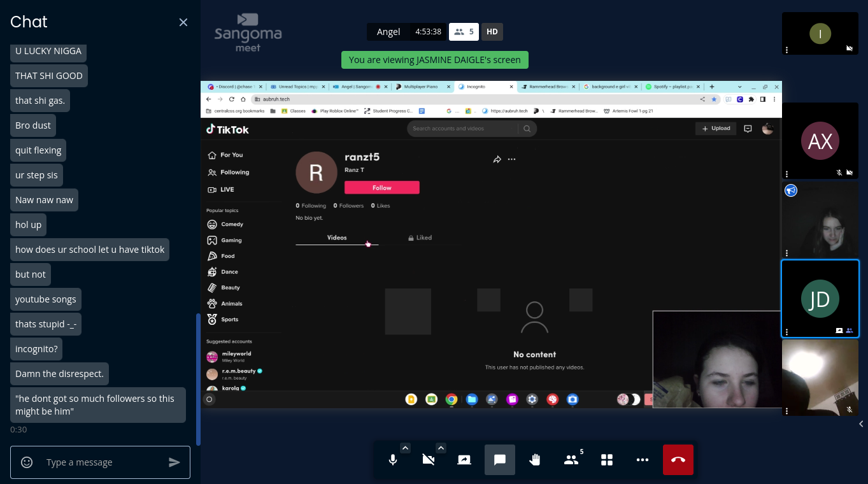
Task: Click the screen sharing icon
Action: pyautogui.click(x=464, y=460)
